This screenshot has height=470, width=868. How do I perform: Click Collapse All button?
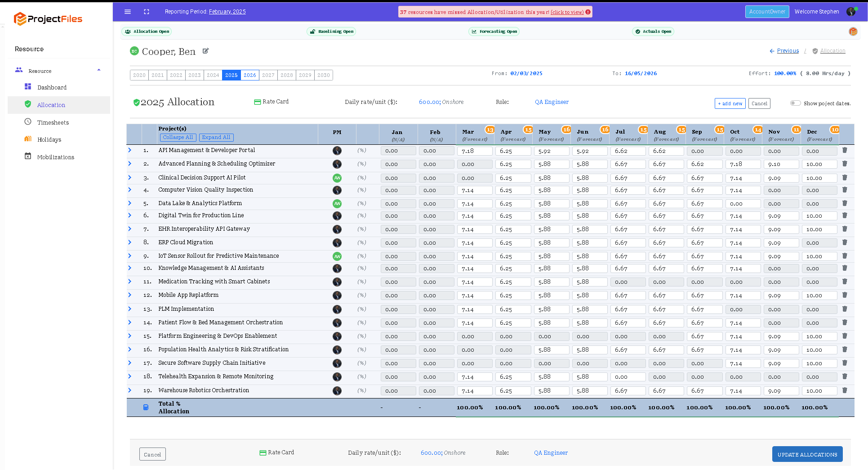click(x=178, y=138)
